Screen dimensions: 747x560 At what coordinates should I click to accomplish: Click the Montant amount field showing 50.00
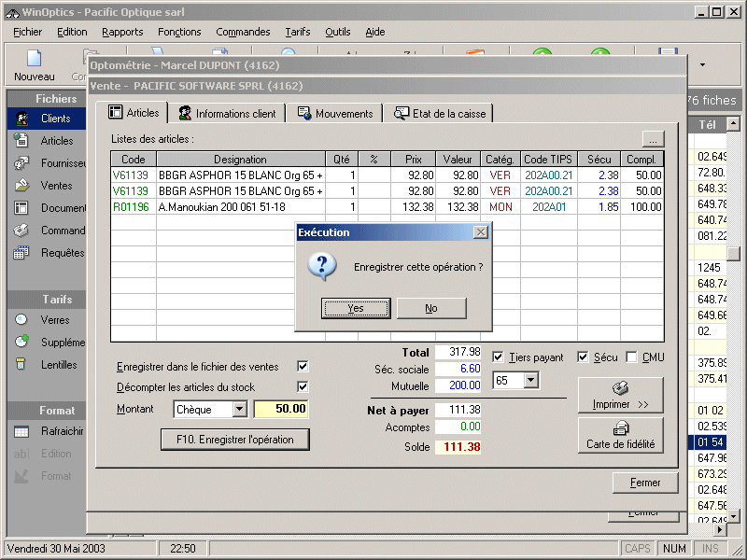281,410
